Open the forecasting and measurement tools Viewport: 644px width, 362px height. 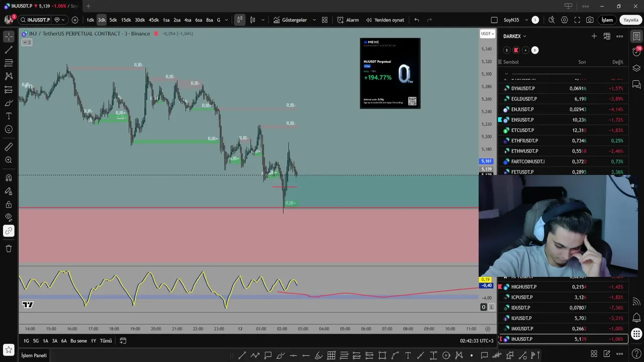pyautogui.click(x=9, y=89)
